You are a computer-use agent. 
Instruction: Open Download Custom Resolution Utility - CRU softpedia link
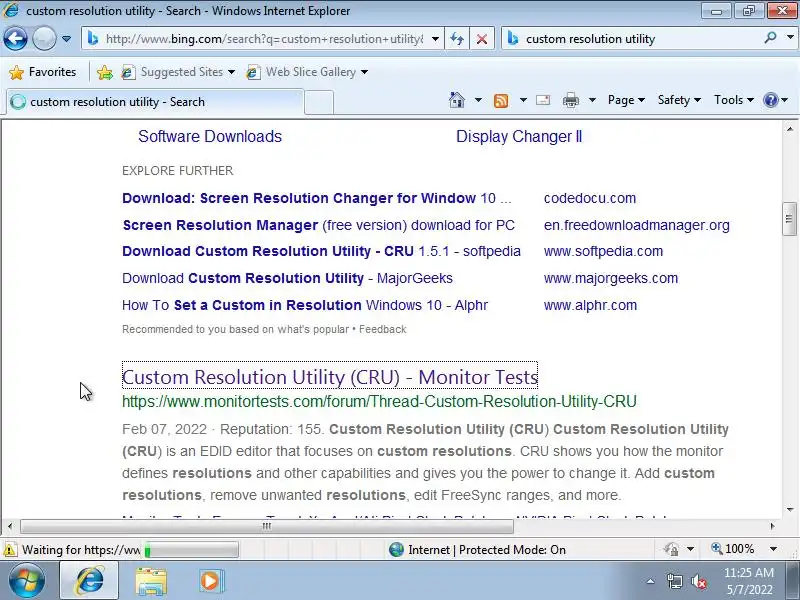coord(321,251)
